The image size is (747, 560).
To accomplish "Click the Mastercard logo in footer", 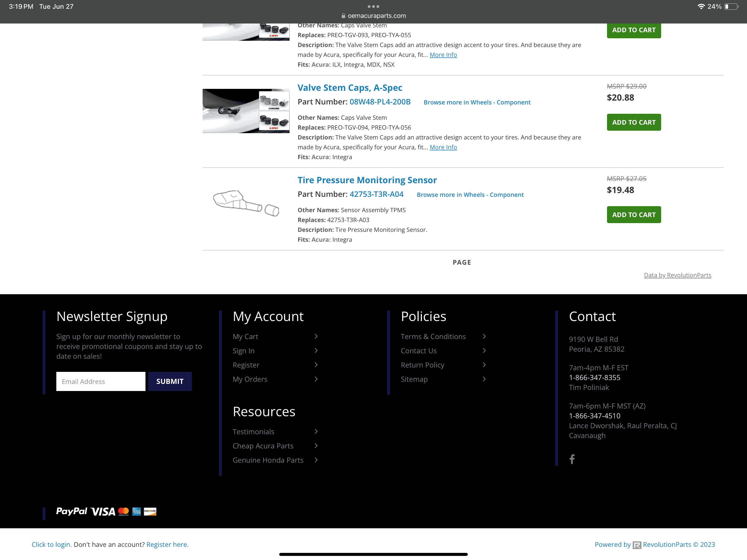I will [124, 511].
